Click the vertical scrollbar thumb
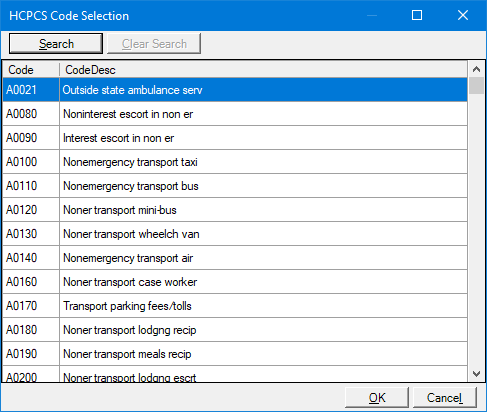This screenshot has width=487, height=412. tap(476, 86)
